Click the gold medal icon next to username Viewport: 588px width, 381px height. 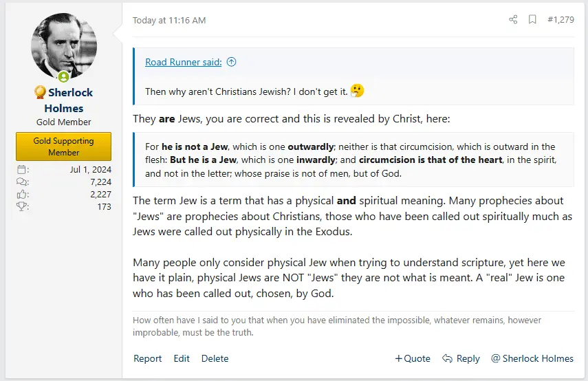pyautogui.click(x=40, y=93)
